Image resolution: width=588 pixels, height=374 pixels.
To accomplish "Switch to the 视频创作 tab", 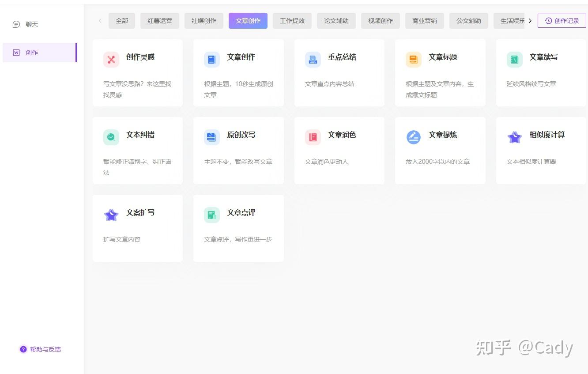I will coord(381,21).
